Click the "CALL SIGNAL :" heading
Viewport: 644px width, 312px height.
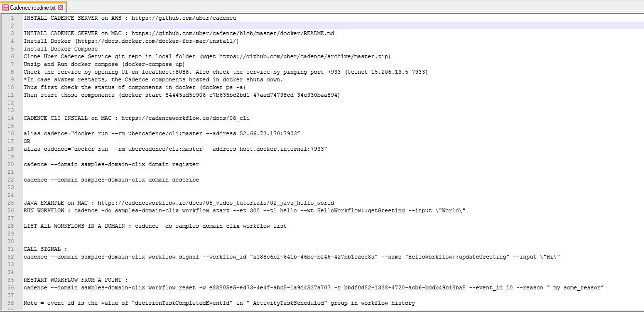tap(45, 249)
